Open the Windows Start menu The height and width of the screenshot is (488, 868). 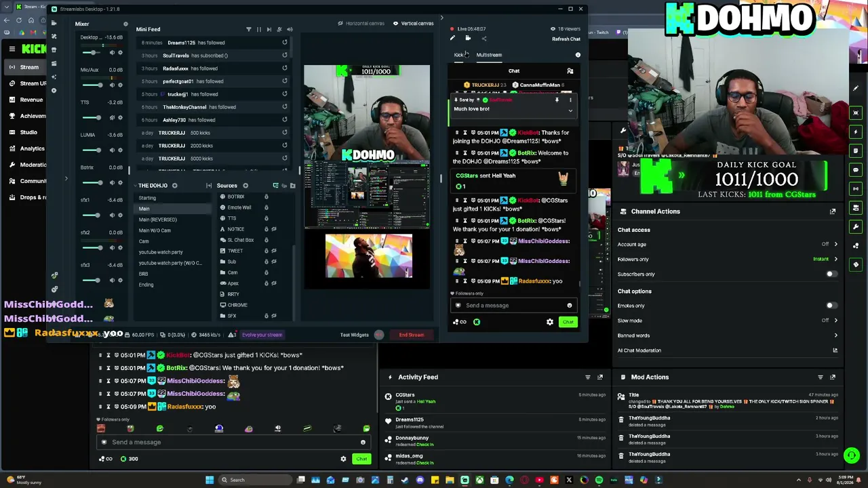tap(210, 480)
